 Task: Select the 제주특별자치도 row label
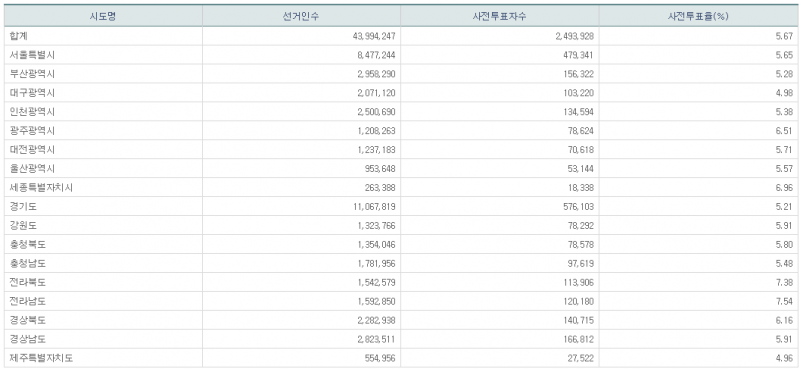41,358
